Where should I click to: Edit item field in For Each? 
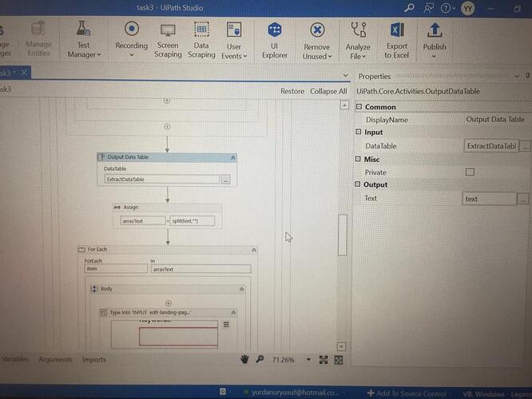click(116, 268)
